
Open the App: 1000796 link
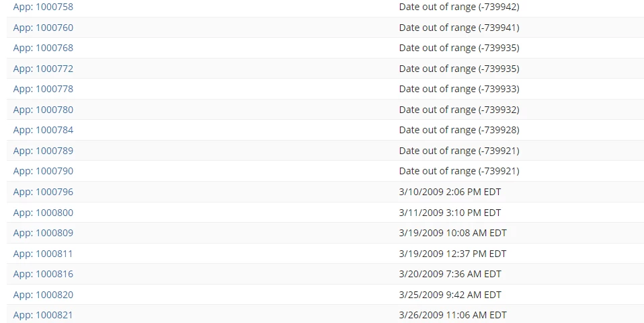click(x=43, y=192)
